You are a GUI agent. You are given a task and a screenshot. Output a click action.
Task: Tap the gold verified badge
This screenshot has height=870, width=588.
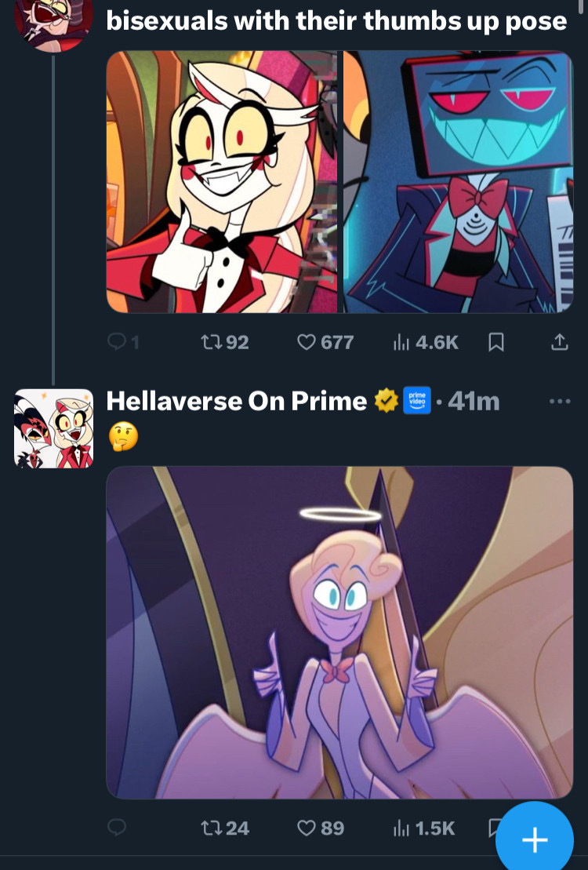pyautogui.click(x=386, y=402)
